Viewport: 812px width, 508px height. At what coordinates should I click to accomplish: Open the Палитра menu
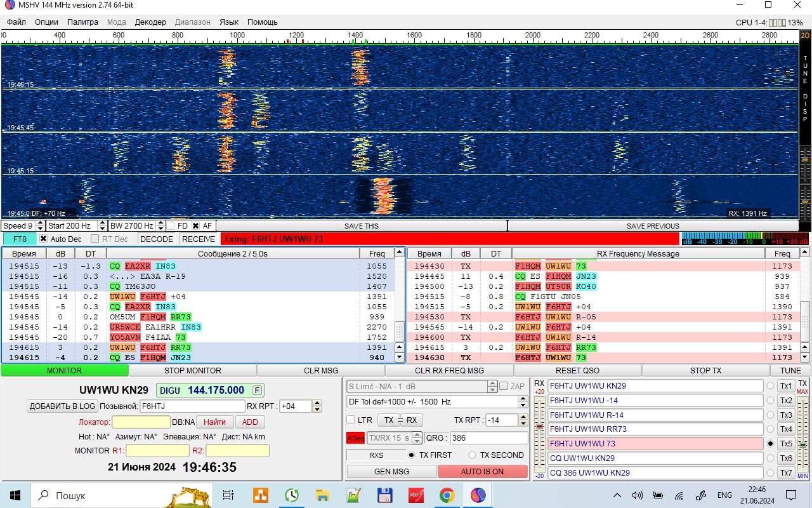(82, 22)
